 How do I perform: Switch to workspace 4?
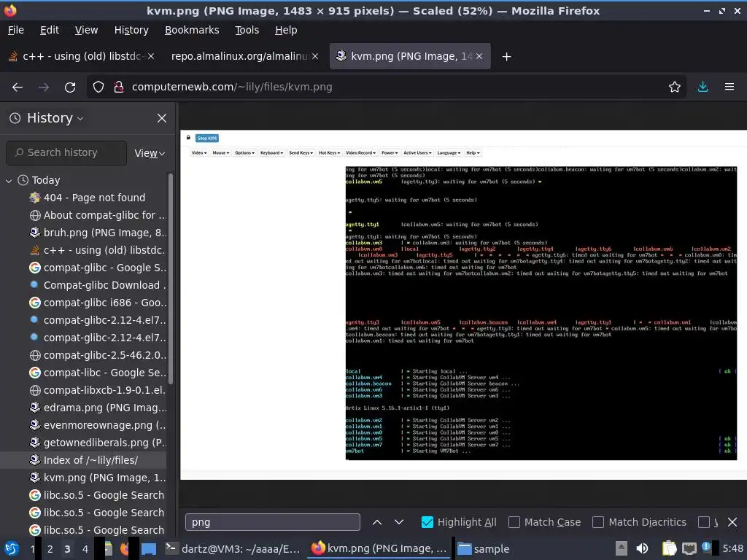(x=85, y=549)
